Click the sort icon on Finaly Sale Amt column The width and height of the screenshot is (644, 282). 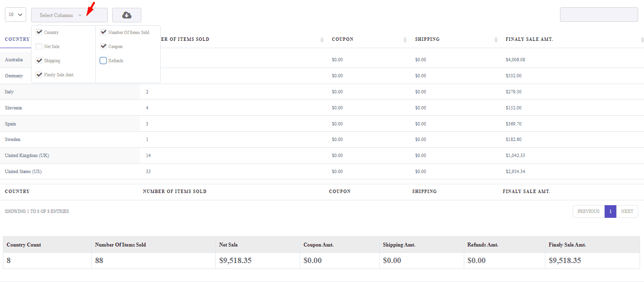641,39
